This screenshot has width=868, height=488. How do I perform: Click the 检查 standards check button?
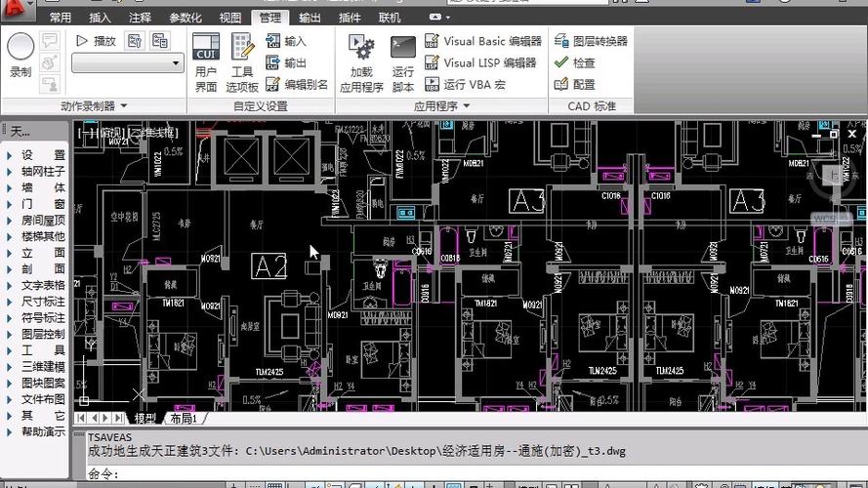(x=574, y=62)
